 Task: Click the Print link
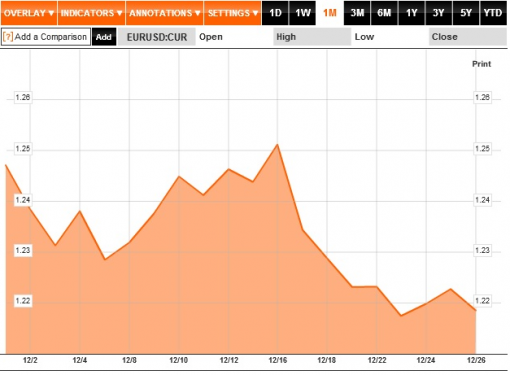click(x=481, y=64)
